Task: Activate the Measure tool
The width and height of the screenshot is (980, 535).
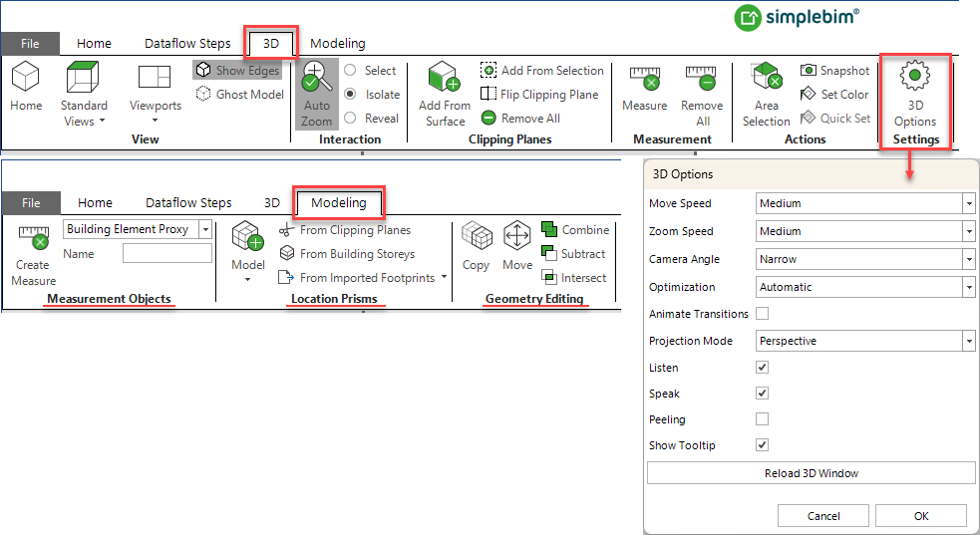Action: pyautogui.click(x=644, y=90)
